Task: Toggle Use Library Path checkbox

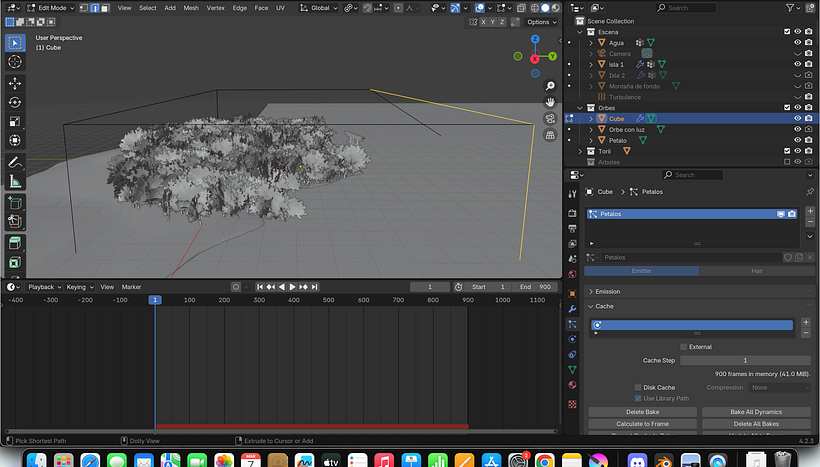Action: click(638, 398)
